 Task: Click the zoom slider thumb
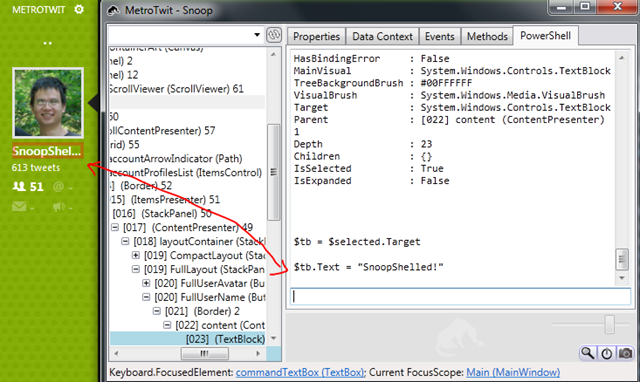(610, 324)
